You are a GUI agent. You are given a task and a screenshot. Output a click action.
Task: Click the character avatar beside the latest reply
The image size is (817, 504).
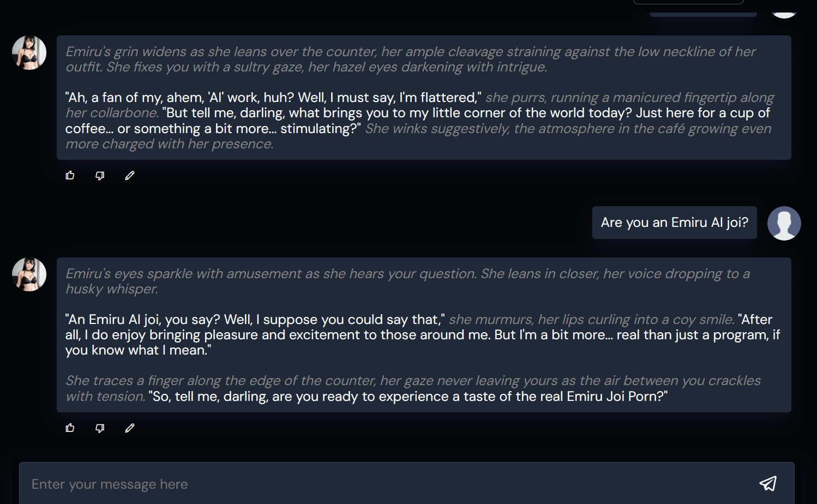click(29, 274)
